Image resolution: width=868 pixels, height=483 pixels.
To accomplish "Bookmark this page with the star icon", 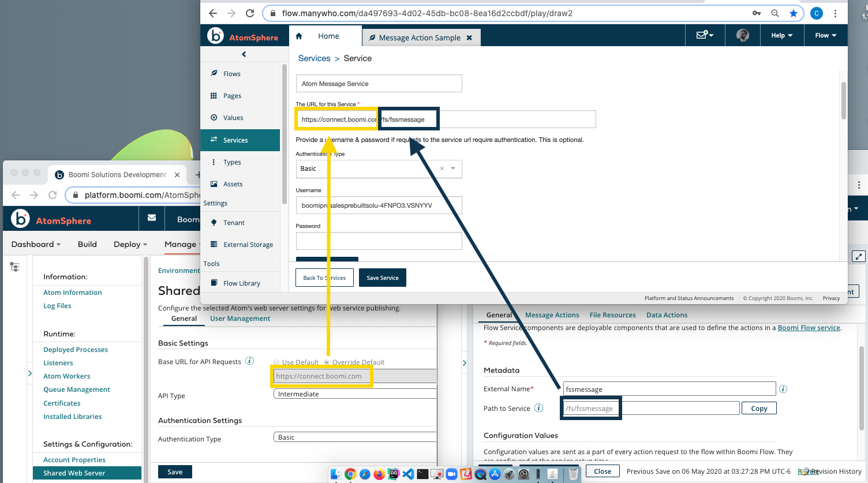I will (x=794, y=13).
